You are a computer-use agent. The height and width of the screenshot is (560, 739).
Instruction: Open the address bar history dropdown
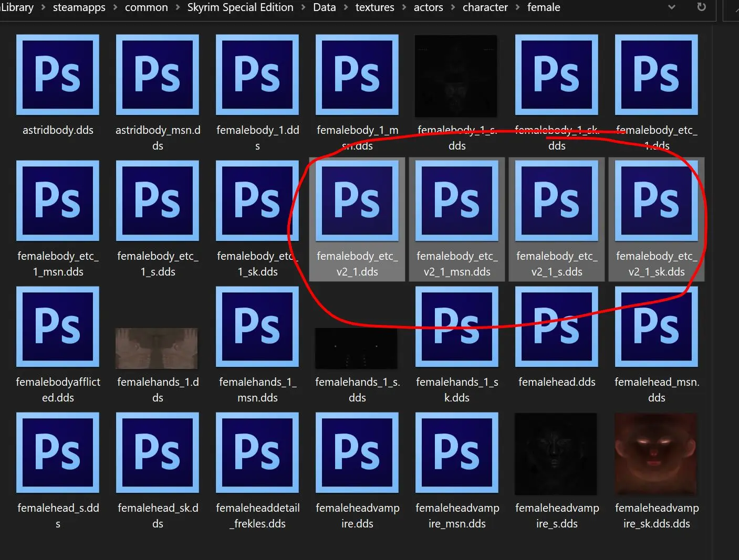point(672,7)
